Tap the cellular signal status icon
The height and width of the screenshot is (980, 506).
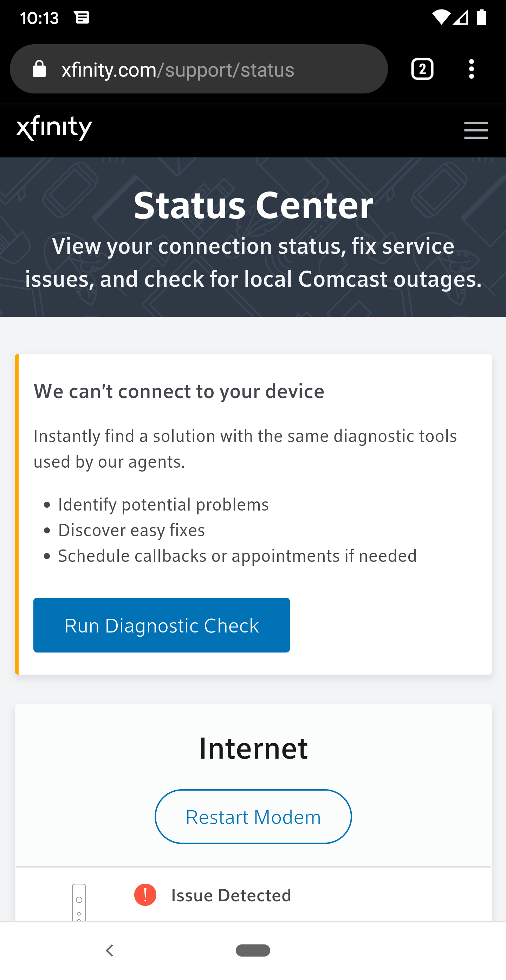click(460, 18)
